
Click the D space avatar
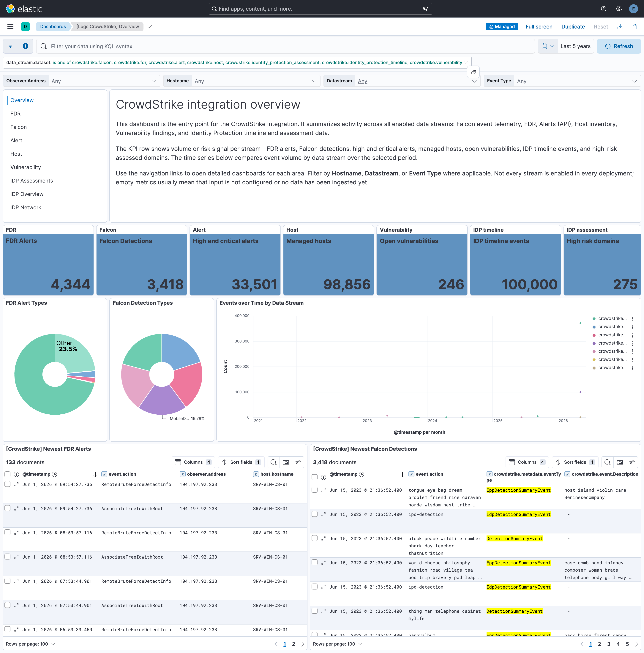(x=25, y=27)
